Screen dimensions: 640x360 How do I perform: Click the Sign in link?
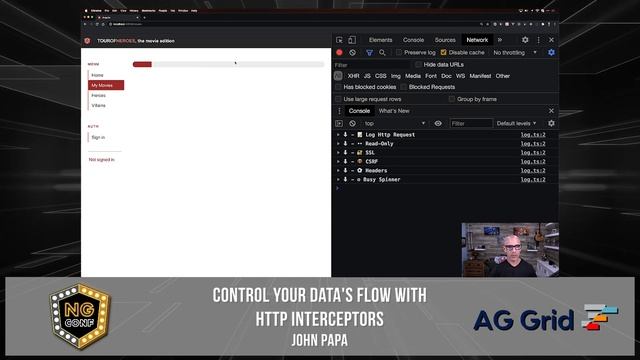tap(98, 137)
